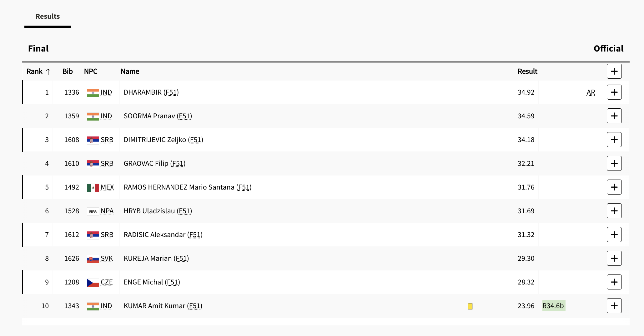Expand KUMAR Amit Kumar result row
Screen dimensions: 644x336
[614, 306]
